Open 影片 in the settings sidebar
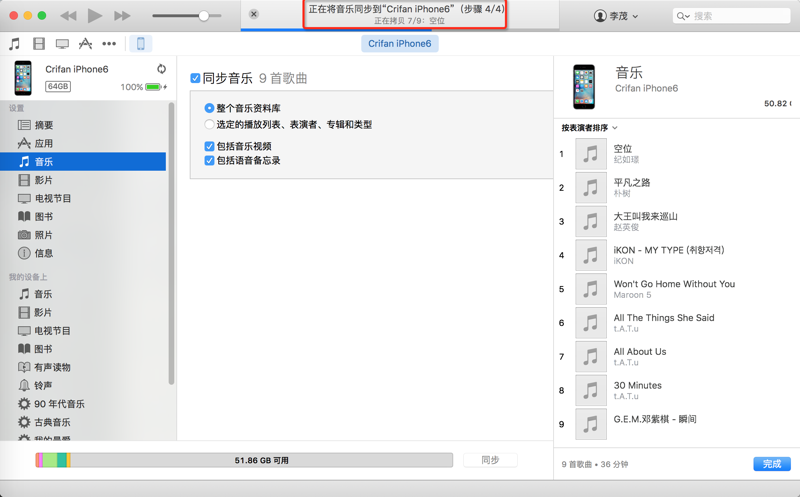The width and height of the screenshot is (800, 497). pos(83,180)
